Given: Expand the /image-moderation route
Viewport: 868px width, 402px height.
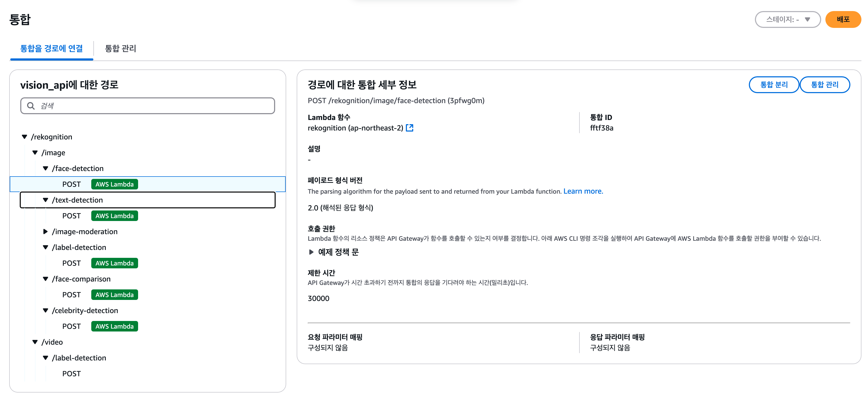Looking at the screenshot, I should 46,232.
